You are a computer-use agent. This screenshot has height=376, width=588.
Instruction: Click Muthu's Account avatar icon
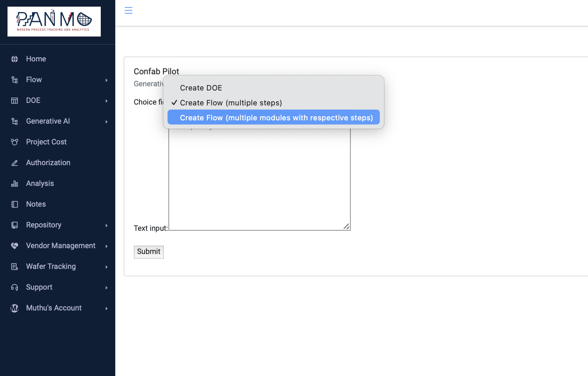(15, 308)
